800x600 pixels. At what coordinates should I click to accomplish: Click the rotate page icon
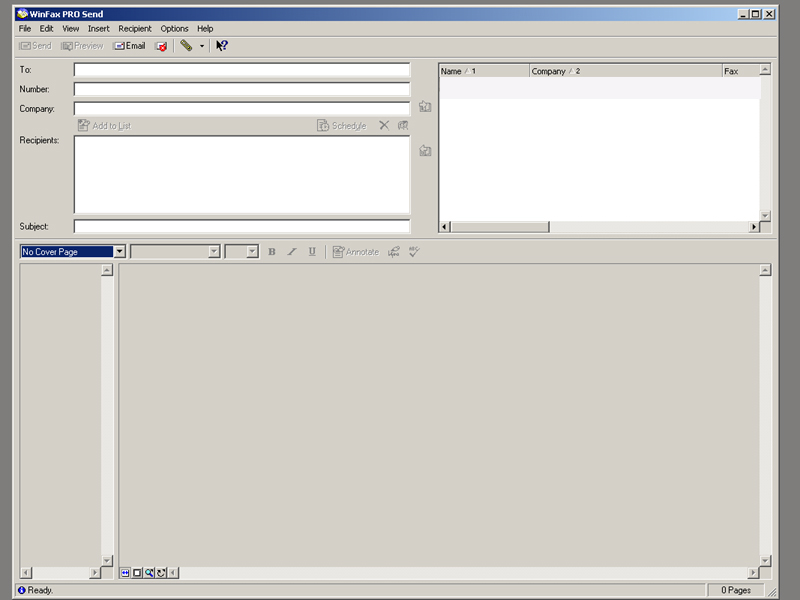coord(161,573)
